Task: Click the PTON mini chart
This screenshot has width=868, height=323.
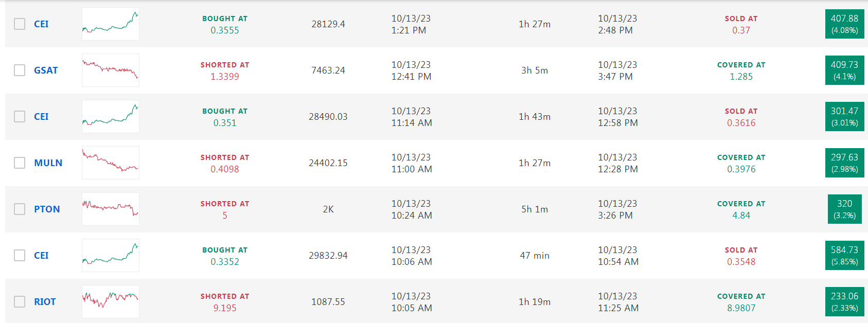Action: [x=110, y=209]
